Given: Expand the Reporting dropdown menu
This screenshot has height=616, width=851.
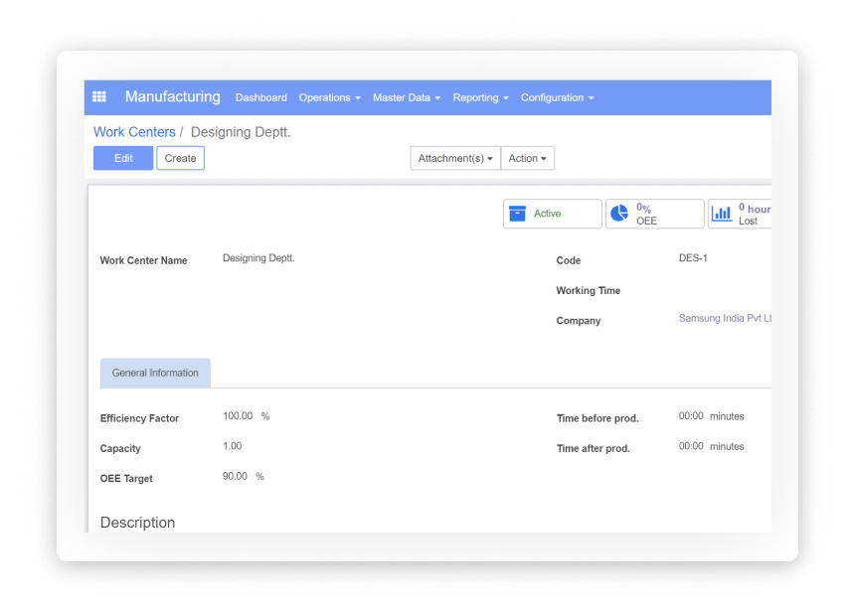Looking at the screenshot, I should 481,97.
